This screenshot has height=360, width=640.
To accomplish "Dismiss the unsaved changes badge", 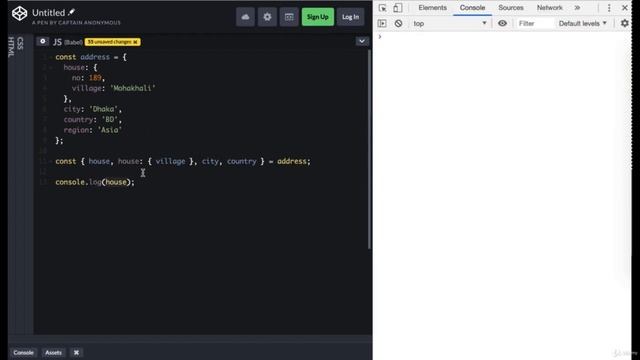I will (135, 42).
